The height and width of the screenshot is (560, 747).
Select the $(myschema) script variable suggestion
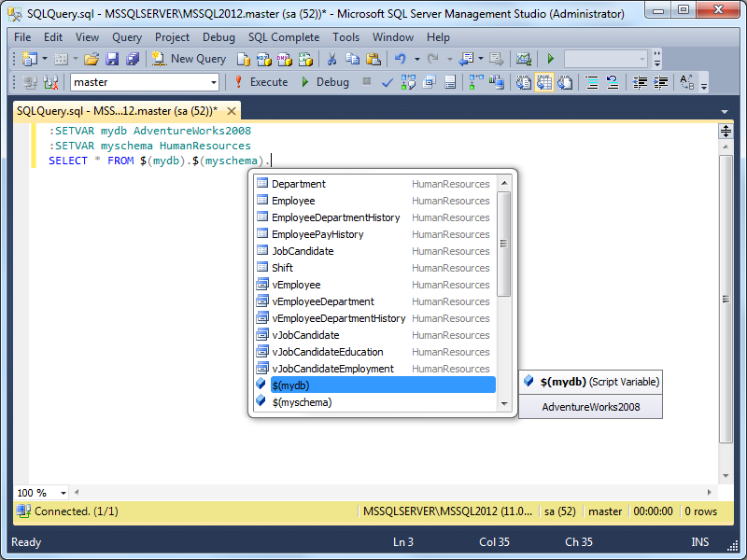point(375,402)
